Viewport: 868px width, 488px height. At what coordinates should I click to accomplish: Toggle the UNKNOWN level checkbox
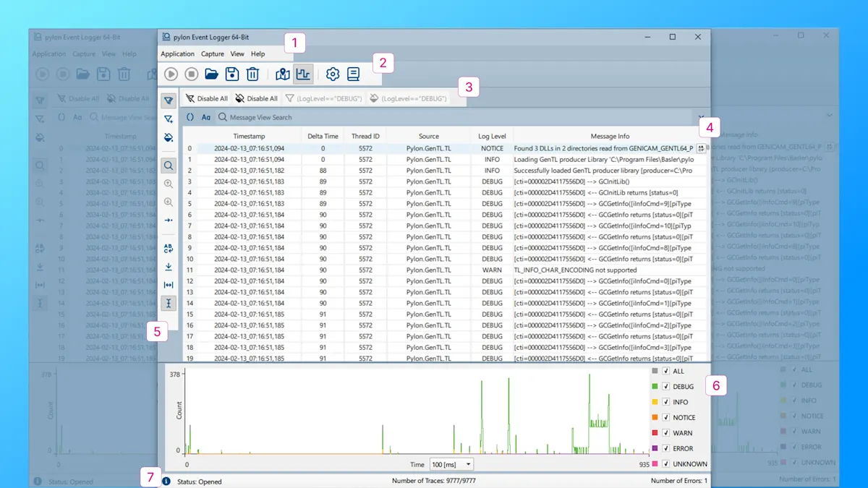coord(666,464)
